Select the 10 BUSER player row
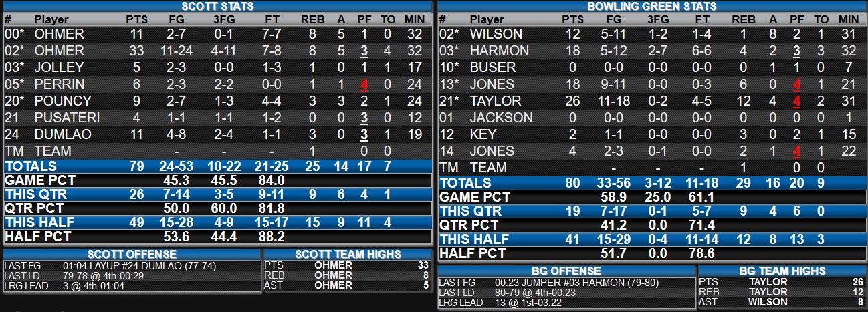 pyautogui.click(x=652, y=67)
